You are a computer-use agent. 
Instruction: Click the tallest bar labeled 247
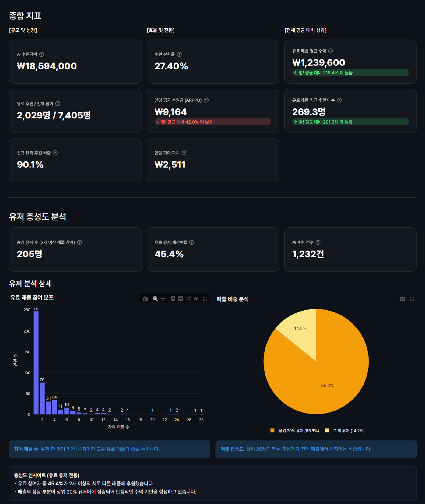tap(36, 362)
